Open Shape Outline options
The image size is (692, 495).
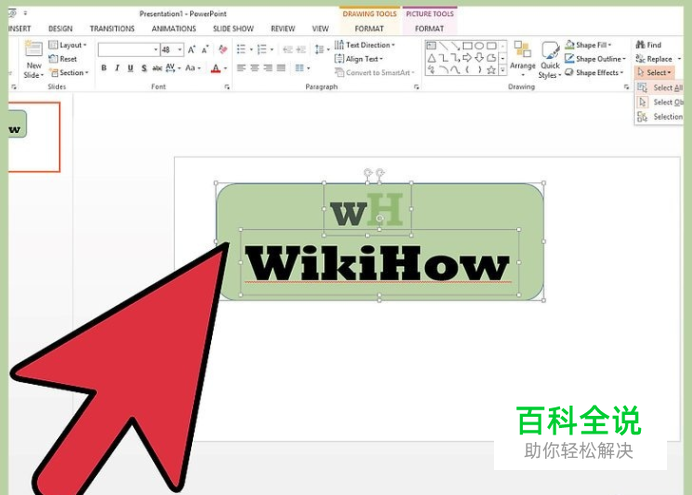[595, 59]
